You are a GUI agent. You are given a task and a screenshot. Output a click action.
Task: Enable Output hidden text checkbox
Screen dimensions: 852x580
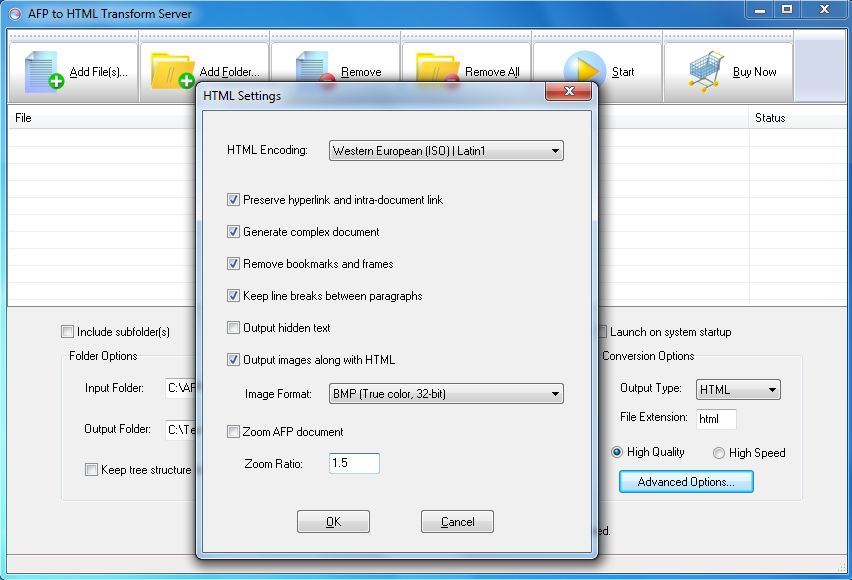(x=233, y=328)
